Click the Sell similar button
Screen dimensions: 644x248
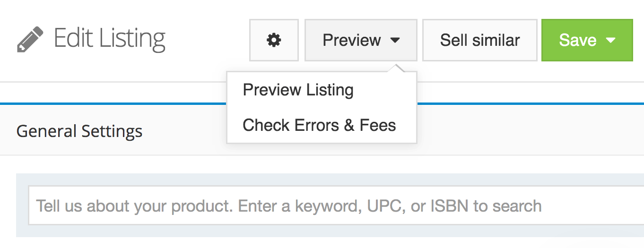479,40
